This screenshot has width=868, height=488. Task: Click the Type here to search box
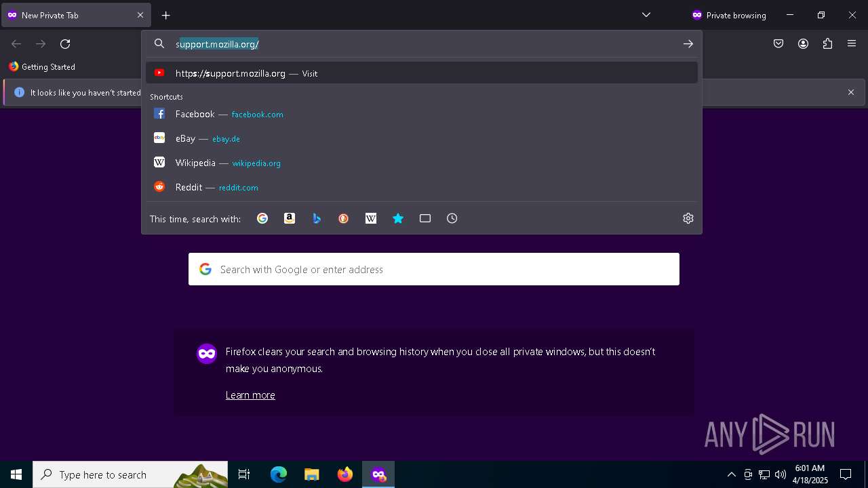click(x=130, y=474)
